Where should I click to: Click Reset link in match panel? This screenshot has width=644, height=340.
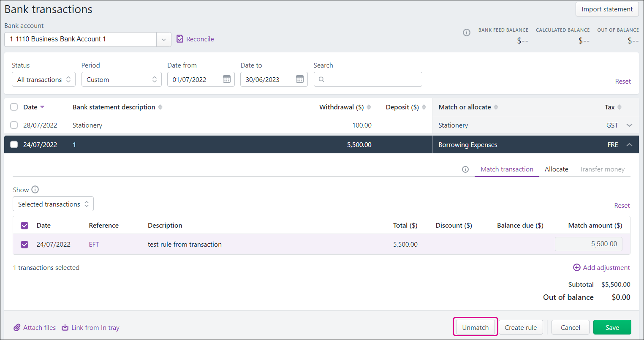(622, 206)
